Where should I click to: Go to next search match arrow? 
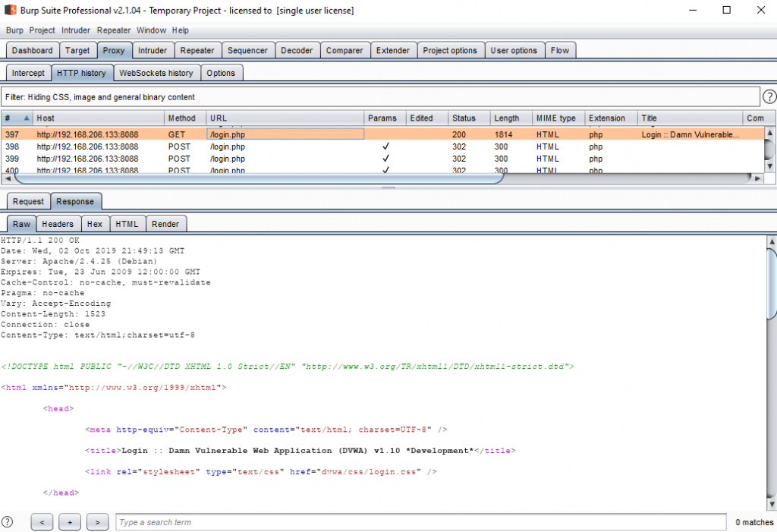[x=97, y=522]
